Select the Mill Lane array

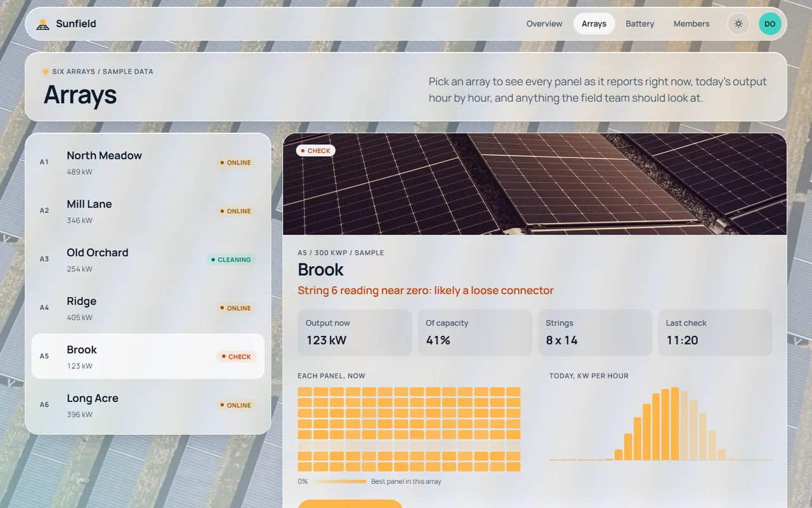tap(148, 211)
